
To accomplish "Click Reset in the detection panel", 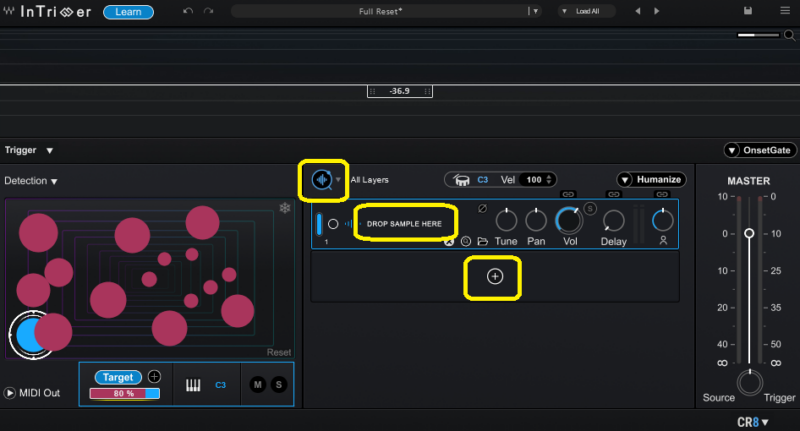I will [x=279, y=352].
